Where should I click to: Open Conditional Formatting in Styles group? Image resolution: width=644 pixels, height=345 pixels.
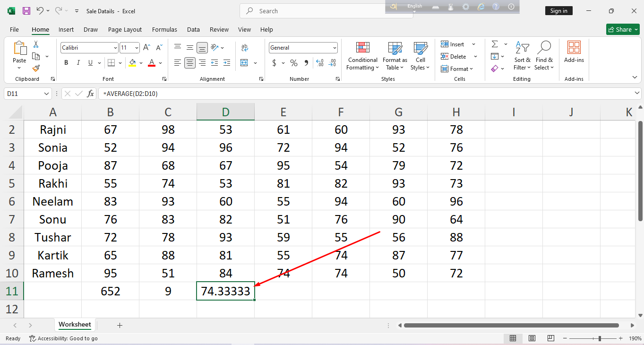[x=362, y=56]
